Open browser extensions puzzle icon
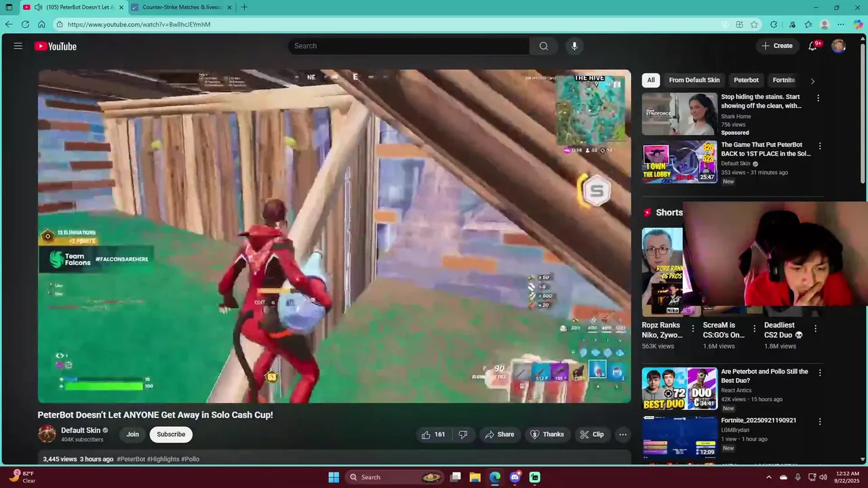868x488 pixels. 774,24
